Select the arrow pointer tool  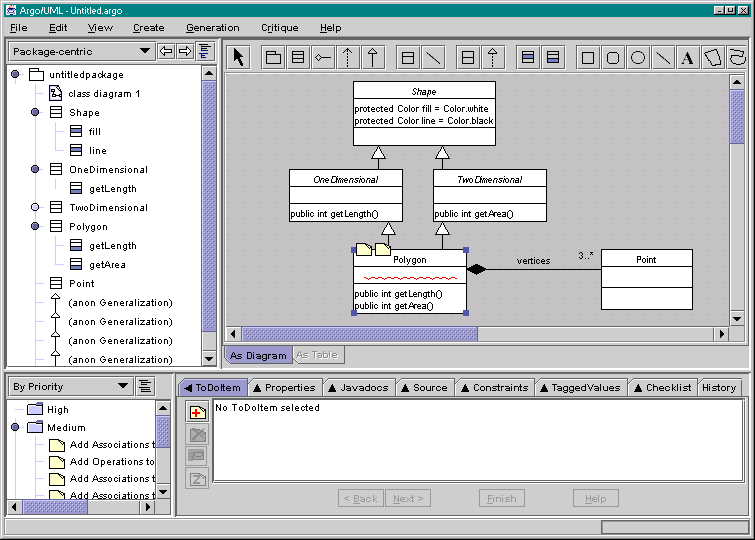238,58
